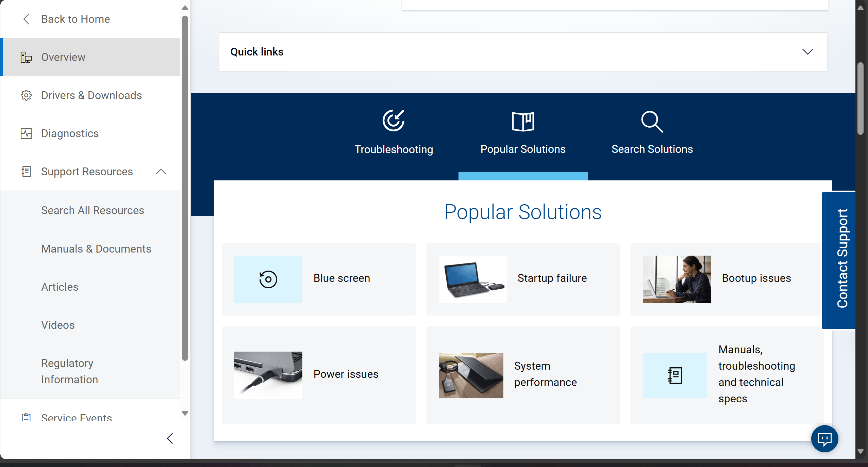Collapse the Support Resources submenu

point(161,172)
